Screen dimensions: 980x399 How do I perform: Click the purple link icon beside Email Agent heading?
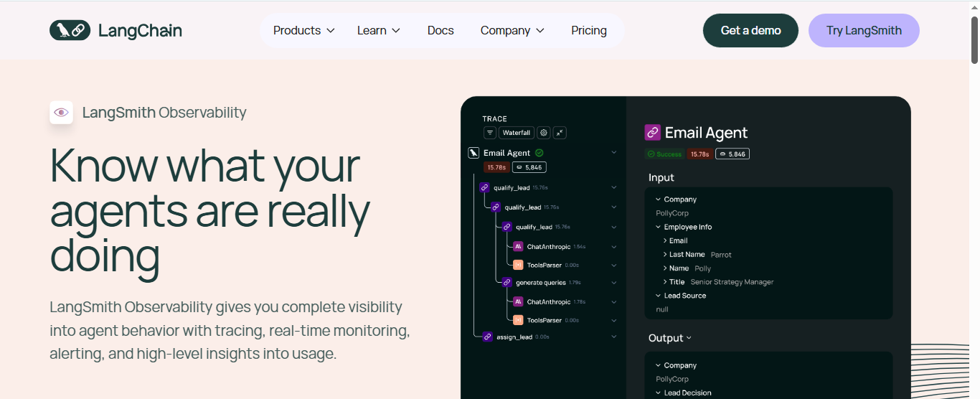click(x=652, y=132)
